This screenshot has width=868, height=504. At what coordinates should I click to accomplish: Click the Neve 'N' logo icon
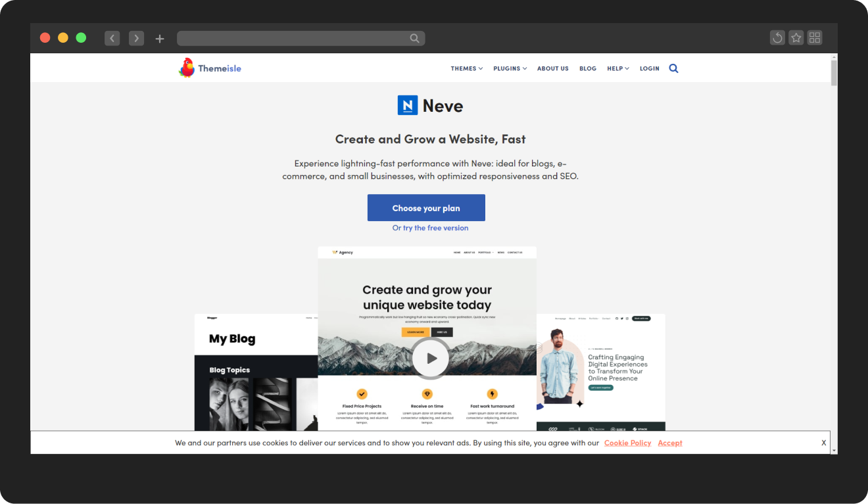coord(407,105)
